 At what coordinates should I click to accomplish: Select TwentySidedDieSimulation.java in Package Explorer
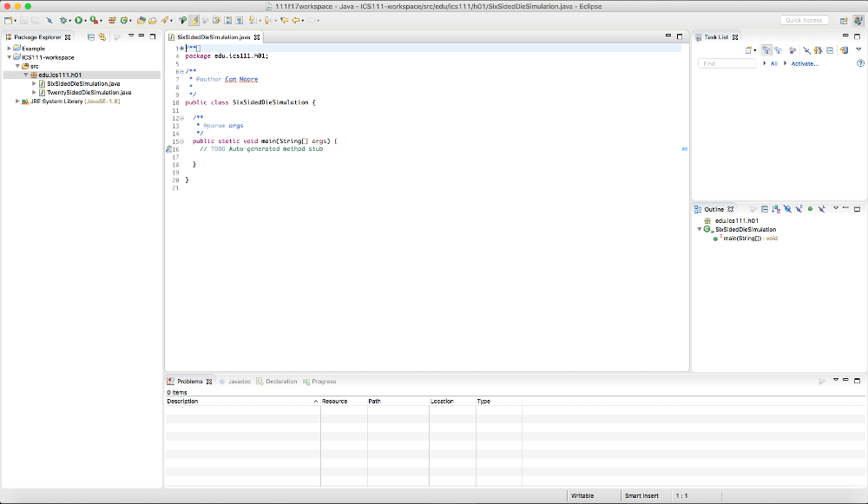(89, 92)
